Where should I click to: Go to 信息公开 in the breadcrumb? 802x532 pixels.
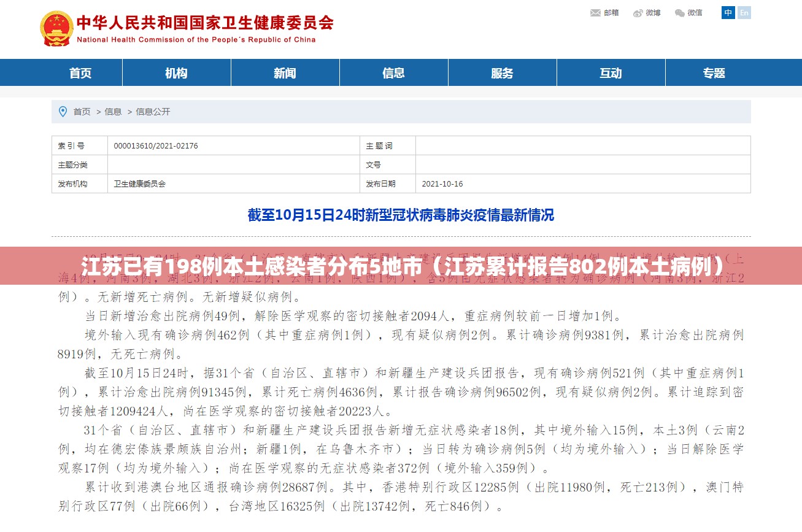[x=153, y=112]
